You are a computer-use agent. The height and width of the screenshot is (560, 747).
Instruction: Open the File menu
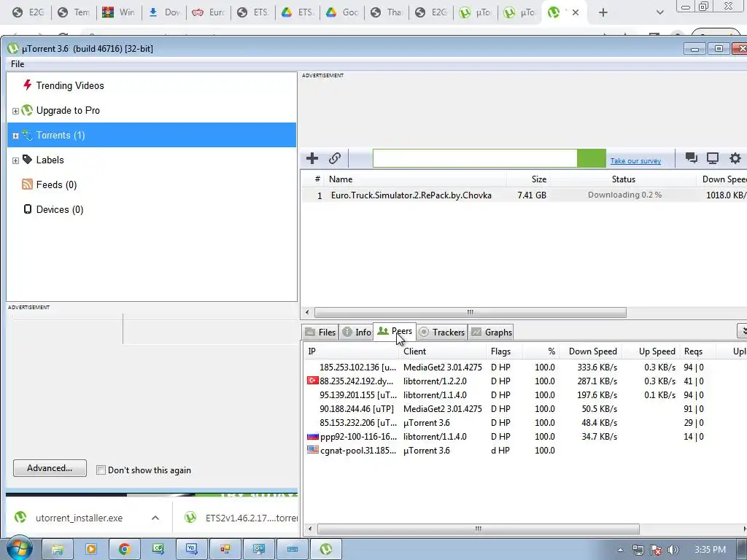18,64
